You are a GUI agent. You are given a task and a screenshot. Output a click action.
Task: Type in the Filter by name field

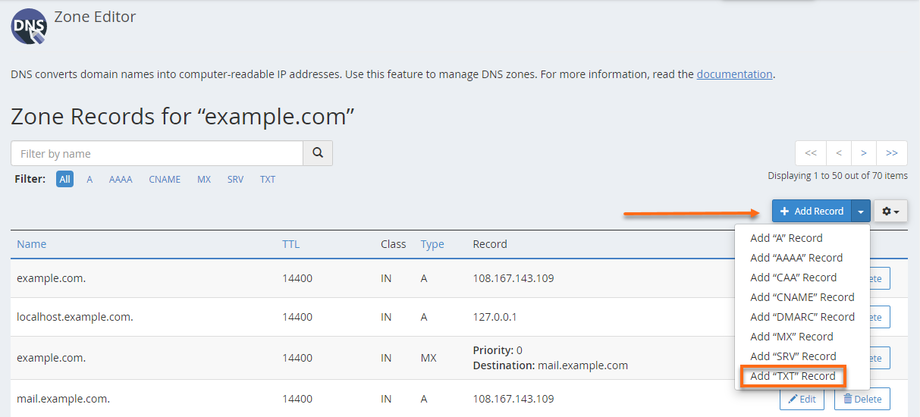point(157,153)
